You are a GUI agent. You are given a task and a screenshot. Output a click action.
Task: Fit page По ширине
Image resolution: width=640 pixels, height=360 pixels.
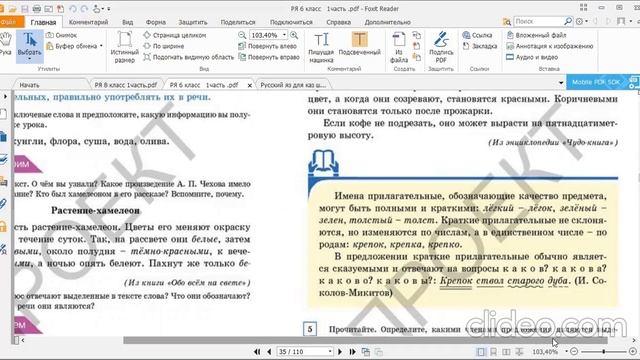pos(163,46)
